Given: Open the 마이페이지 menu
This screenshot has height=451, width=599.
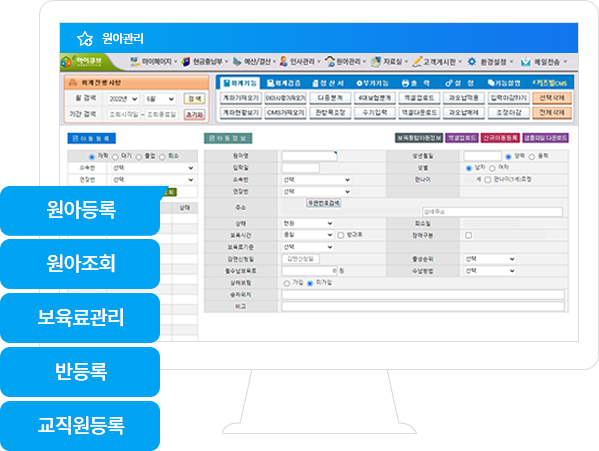Looking at the screenshot, I should [x=154, y=61].
